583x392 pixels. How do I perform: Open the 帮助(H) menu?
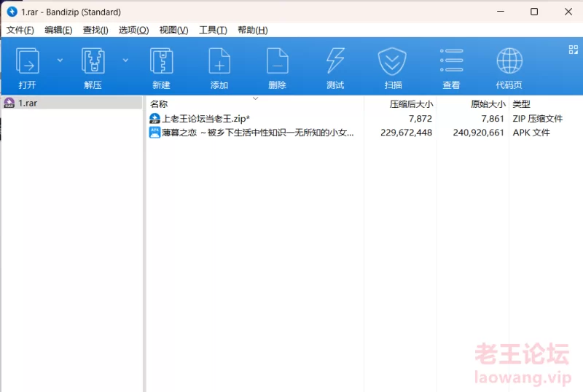pos(253,30)
